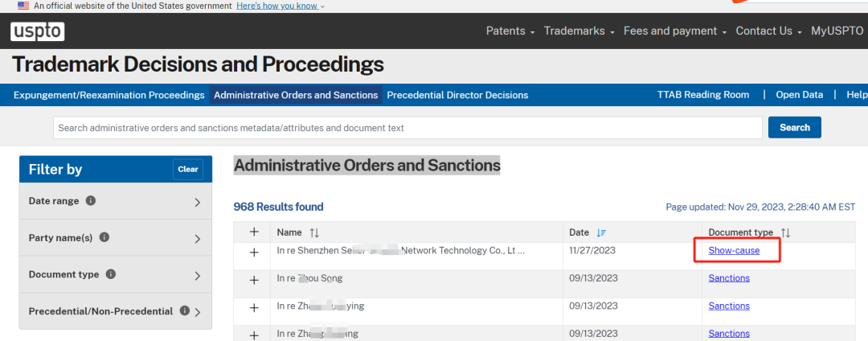Viewport: 868px width, 341px height.
Task: Open the Trademarks dropdown menu
Action: (x=579, y=31)
